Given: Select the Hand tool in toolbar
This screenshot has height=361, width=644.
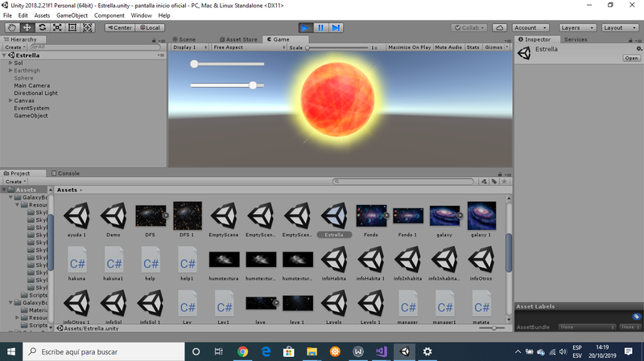Looking at the screenshot, I should coord(11,27).
